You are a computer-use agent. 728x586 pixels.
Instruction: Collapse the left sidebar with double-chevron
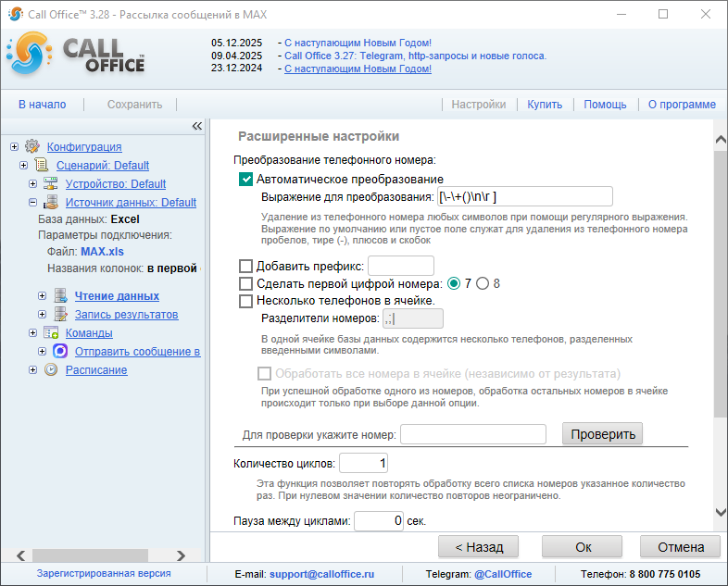pyautogui.click(x=196, y=126)
